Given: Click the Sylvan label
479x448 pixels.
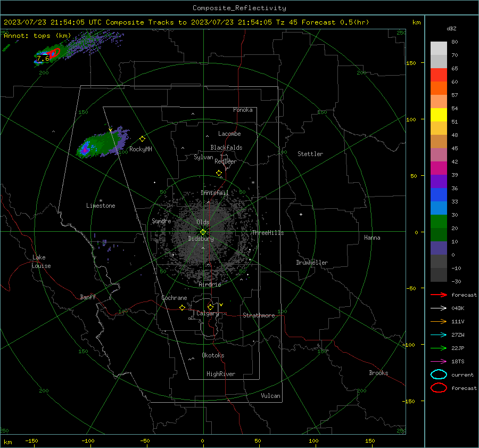Looking at the screenshot, I should click(203, 157).
